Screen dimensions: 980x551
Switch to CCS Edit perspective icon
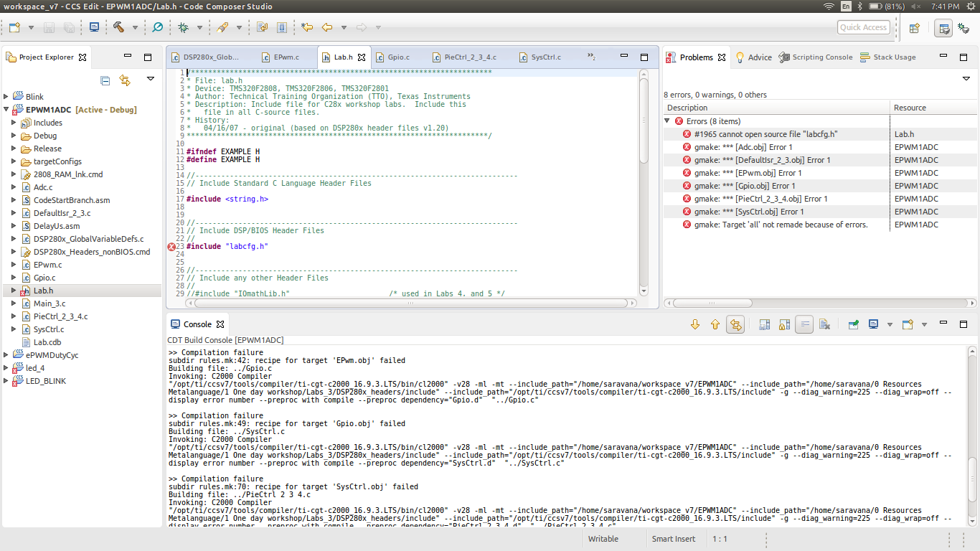[x=943, y=28]
